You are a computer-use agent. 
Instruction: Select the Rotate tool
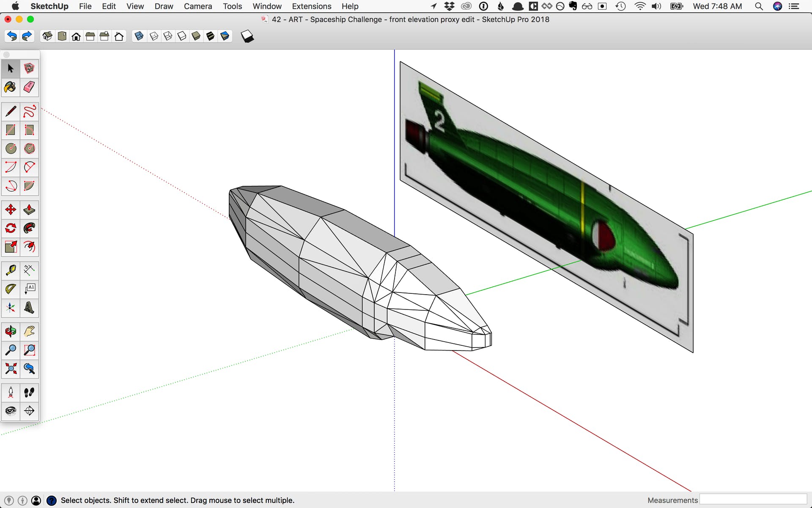coord(11,228)
